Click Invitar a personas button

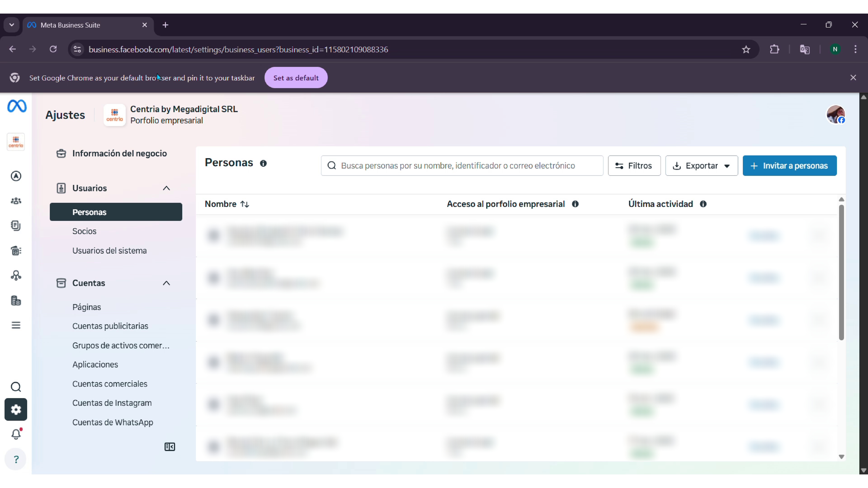tap(789, 166)
